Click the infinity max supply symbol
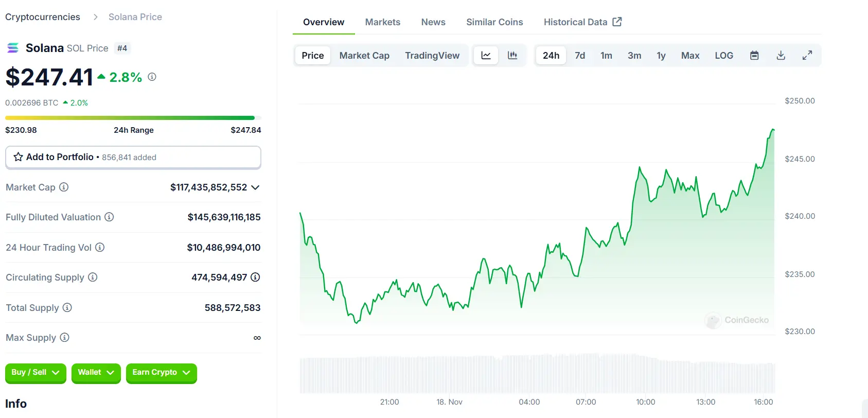The width and height of the screenshot is (868, 418). pos(257,338)
